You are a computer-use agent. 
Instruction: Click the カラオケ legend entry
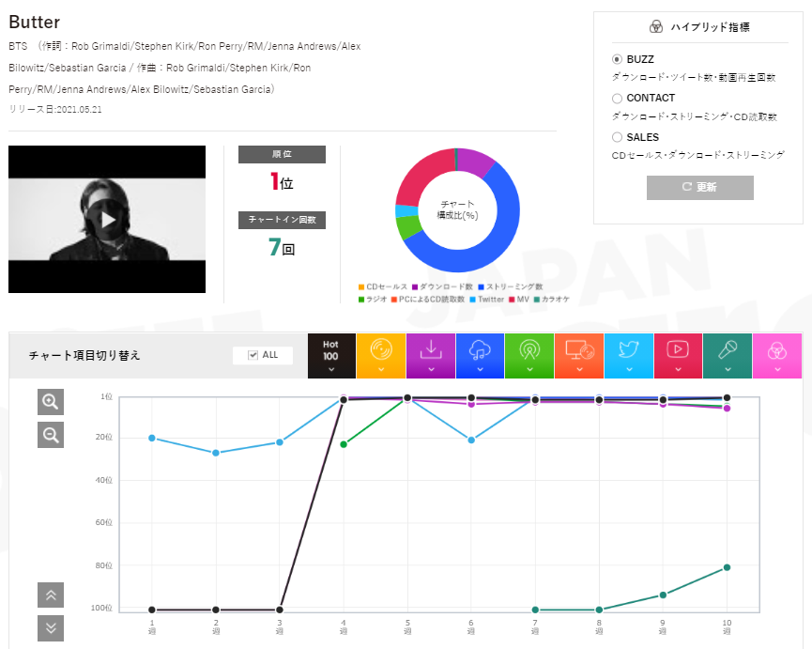tap(552, 300)
